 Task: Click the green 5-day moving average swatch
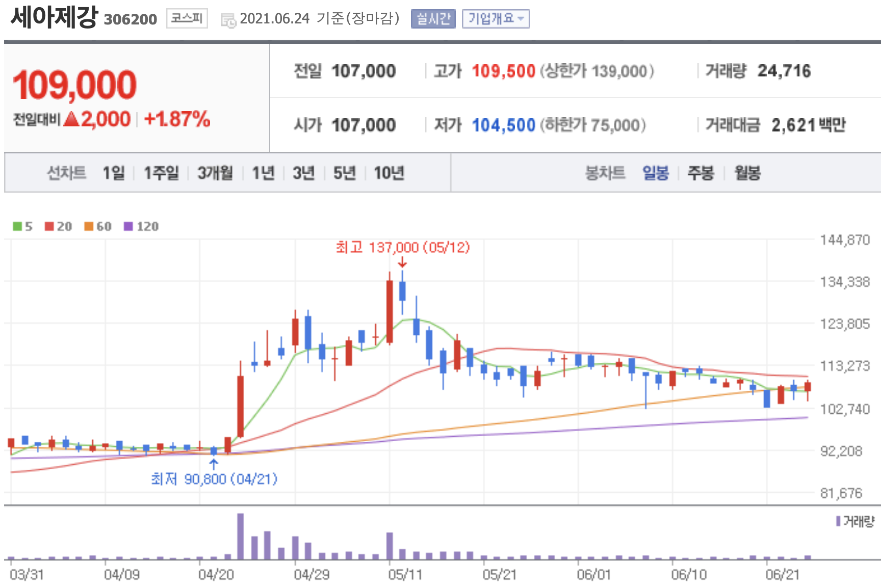click(17, 226)
